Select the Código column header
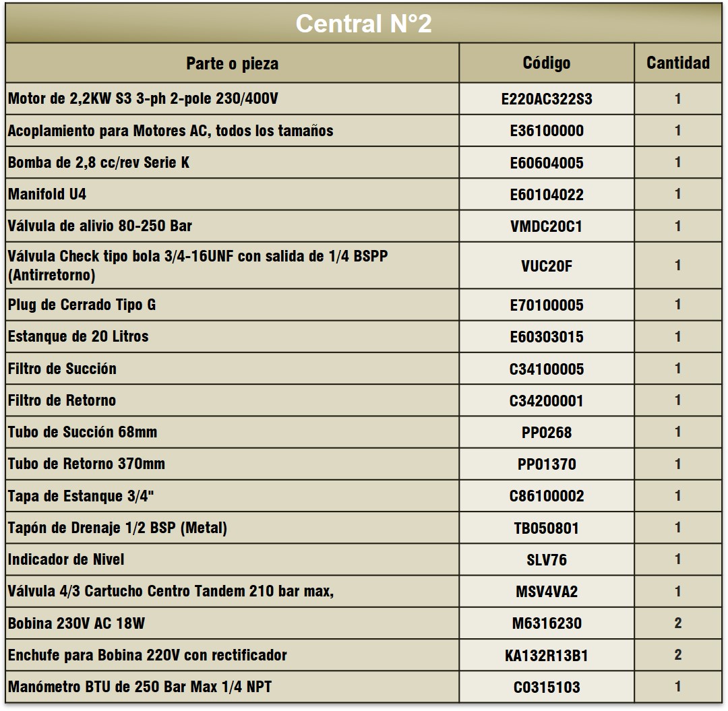This screenshot has width=728, height=711. coord(547,63)
